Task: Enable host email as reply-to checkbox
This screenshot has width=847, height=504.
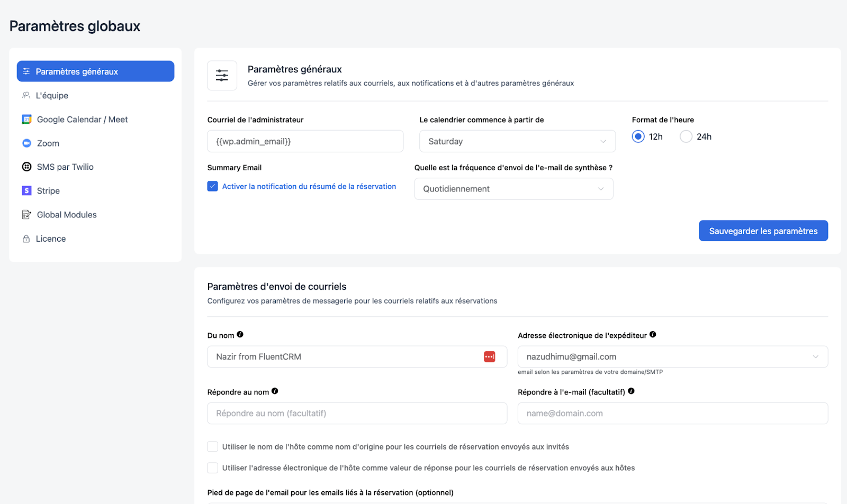Action: (x=213, y=468)
